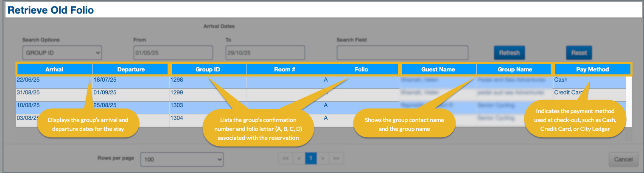Click the Refresh button
Image resolution: width=644 pixels, height=173 pixels.
click(509, 53)
